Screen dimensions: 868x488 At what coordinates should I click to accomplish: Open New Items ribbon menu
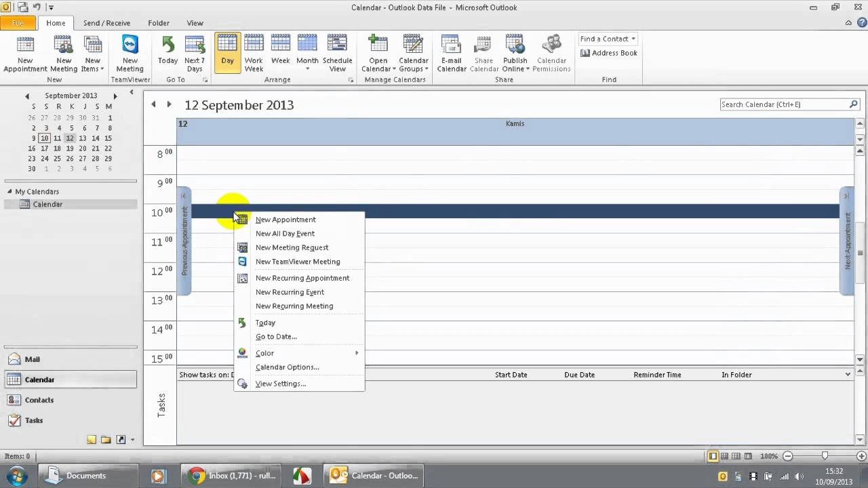coord(92,54)
